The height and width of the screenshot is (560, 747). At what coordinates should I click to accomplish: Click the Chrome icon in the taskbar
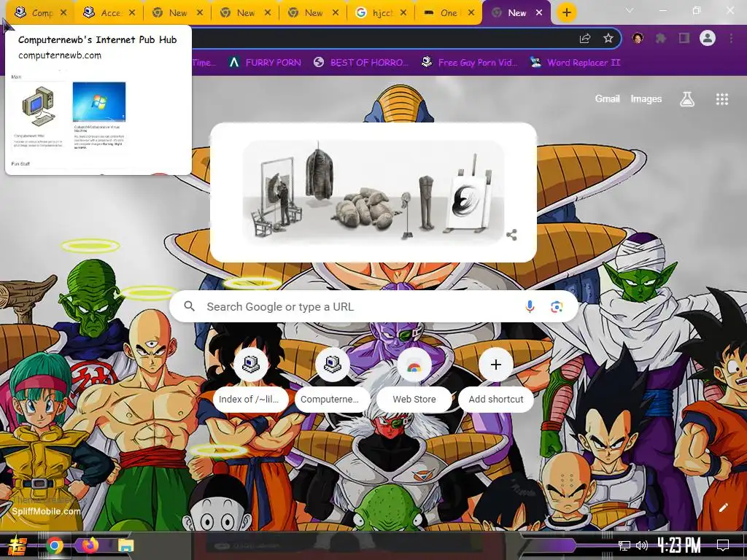(54, 545)
